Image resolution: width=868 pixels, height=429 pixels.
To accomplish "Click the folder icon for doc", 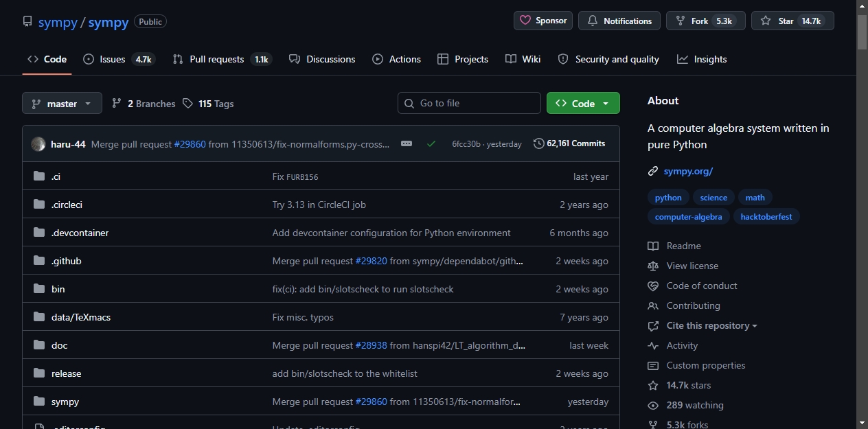I will coord(39,345).
